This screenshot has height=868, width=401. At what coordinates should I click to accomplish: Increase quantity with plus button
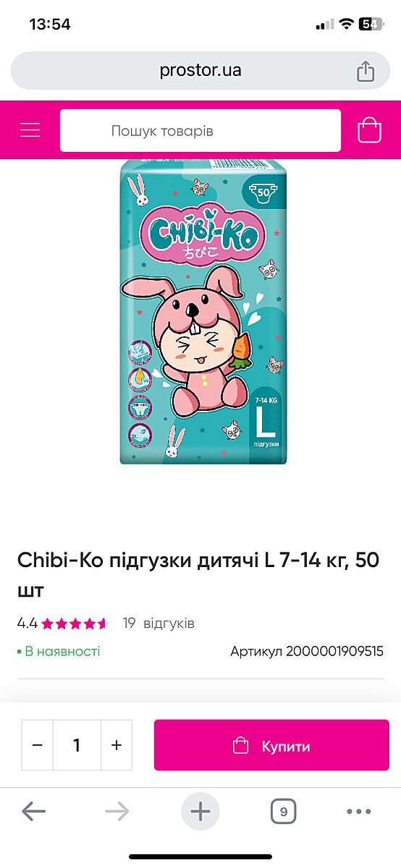tap(117, 745)
